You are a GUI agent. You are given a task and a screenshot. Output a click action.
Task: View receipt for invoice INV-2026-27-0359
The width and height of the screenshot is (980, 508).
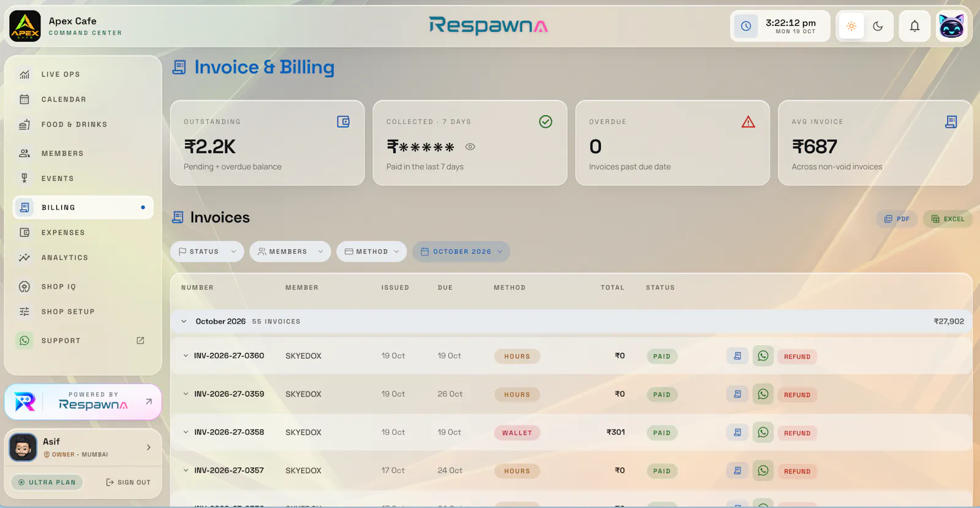click(x=737, y=395)
